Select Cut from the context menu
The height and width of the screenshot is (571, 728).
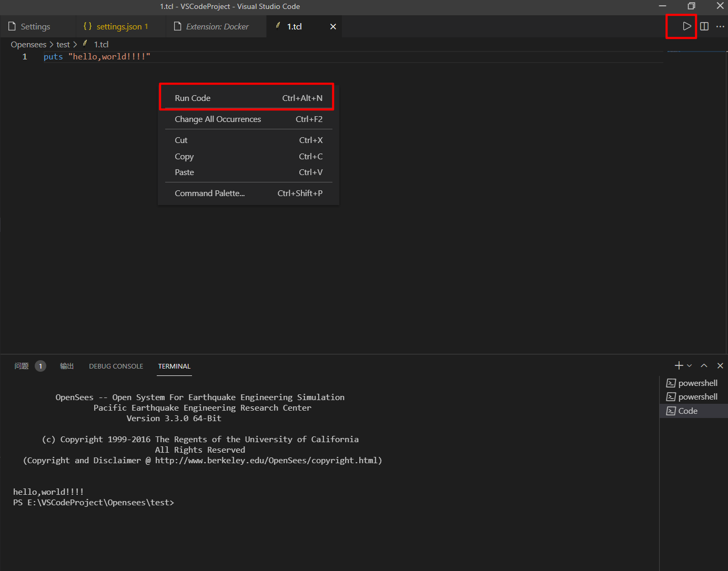(x=248, y=140)
